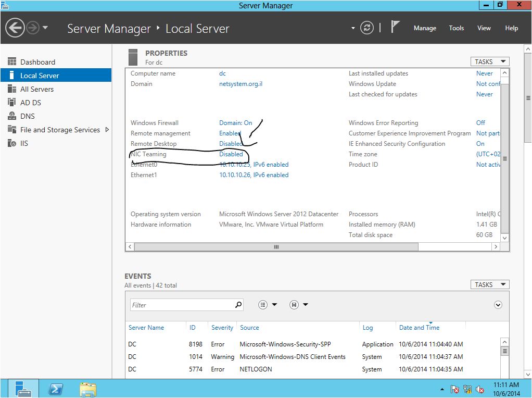
Task: Sort events by Severity column
Action: click(222, 328)
